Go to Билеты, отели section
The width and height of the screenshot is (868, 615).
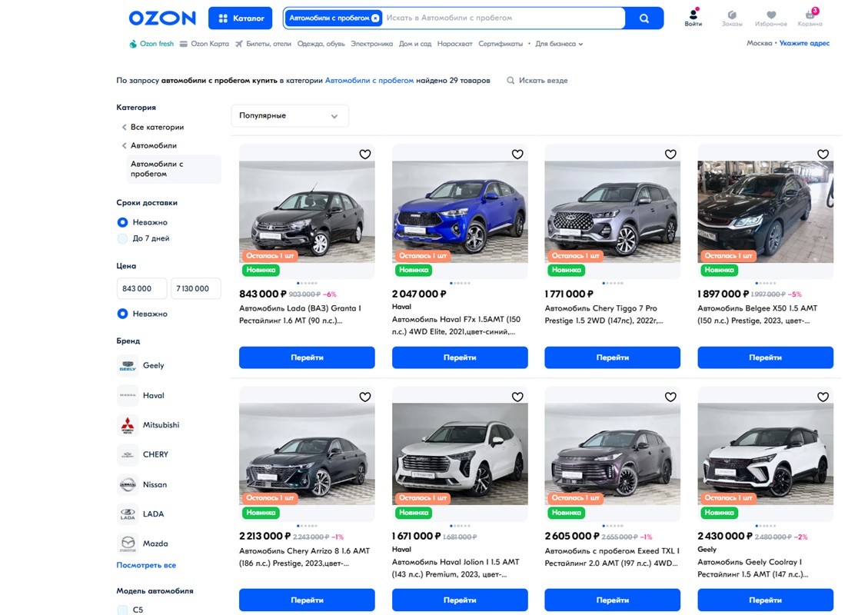[264, 44]
